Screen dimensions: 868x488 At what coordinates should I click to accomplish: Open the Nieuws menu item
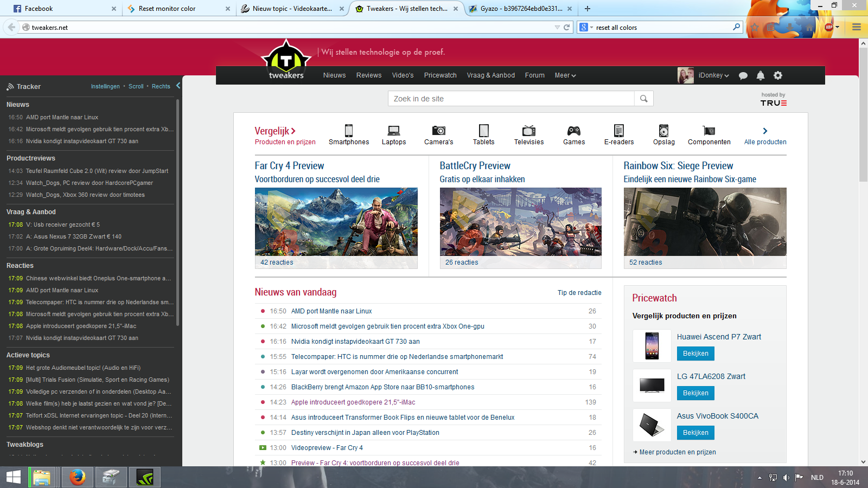pyautogui.click(x=334, y=75)
